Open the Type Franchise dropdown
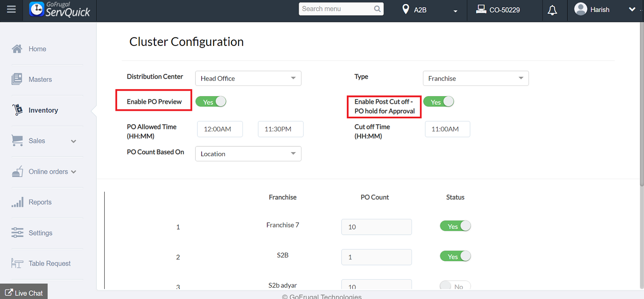 (x=476, y=78)
